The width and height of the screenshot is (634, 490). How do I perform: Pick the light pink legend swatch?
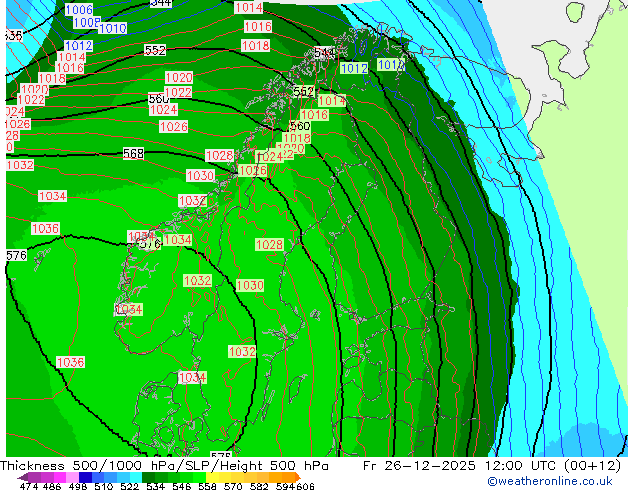(x=72, y=477)
